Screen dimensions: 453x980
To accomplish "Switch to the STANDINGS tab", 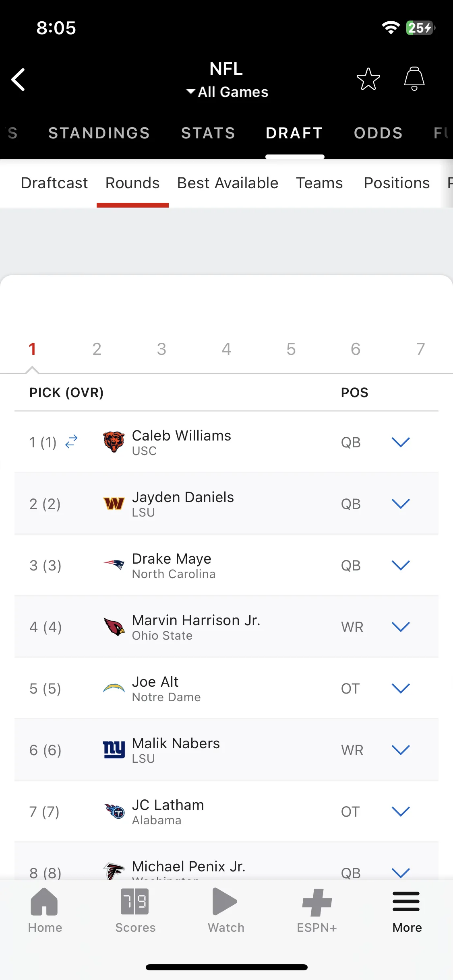I will (99, 133).
